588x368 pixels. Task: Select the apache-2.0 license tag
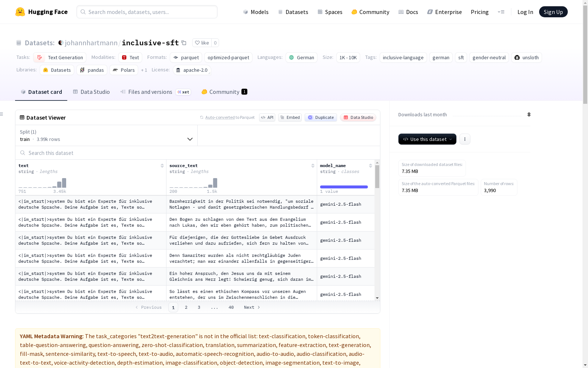192,70
